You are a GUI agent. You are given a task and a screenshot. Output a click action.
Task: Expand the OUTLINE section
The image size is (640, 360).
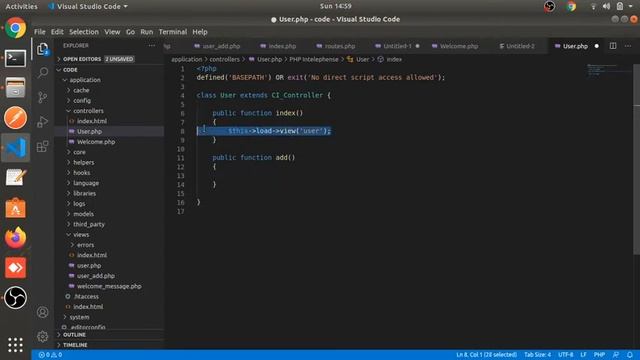[x=74, y=335]
